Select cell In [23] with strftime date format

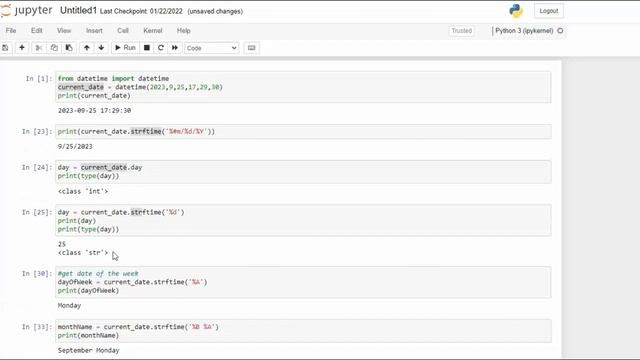click(x=303, y=131)
